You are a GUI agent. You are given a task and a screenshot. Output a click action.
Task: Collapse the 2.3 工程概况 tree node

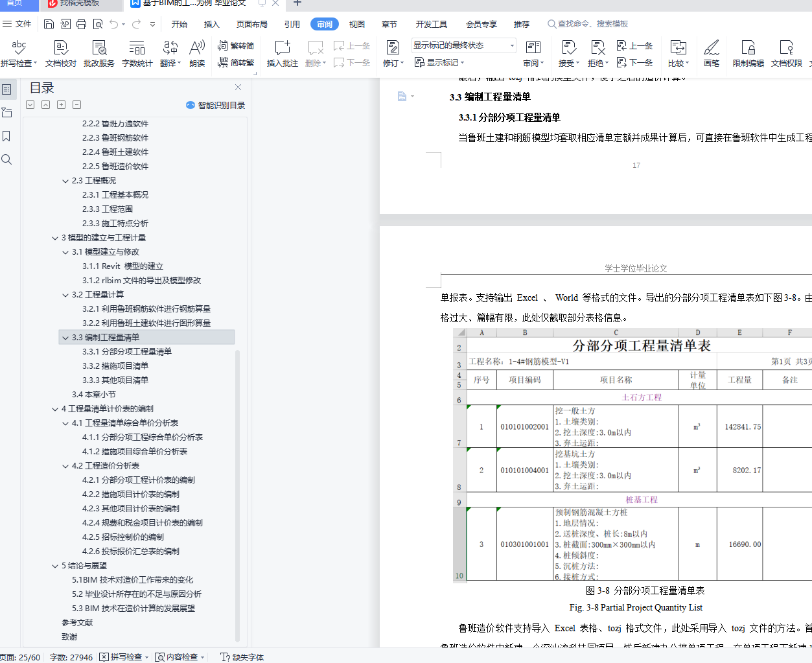coord(65,181)
